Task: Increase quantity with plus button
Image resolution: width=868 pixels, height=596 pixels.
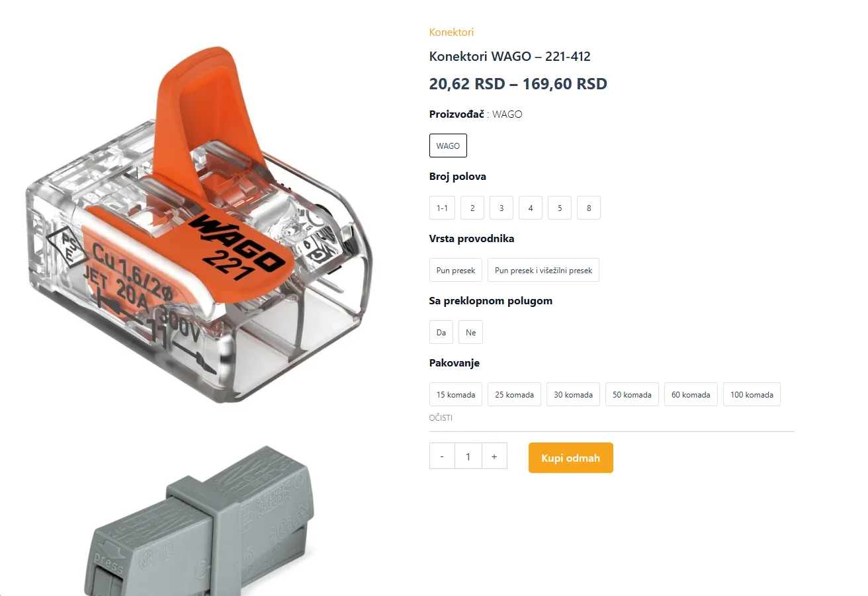Action: [x=494, y=456]
